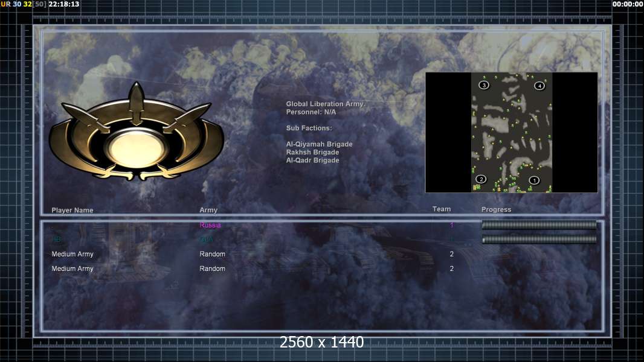The width and height of the screenshot is (644, 362).
Task: Click the HB player name
Action: click(x=56, y=240)
